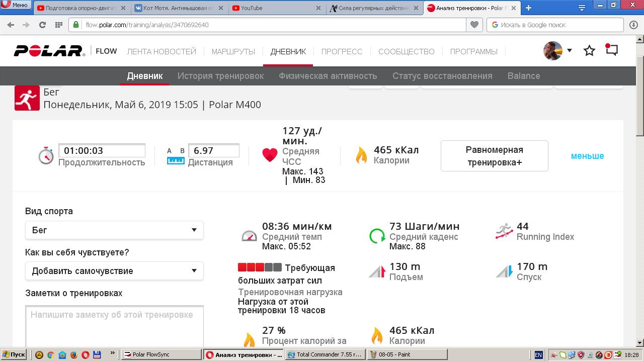Click the red running sport icon
644x362 pixels.
[27, 98]
